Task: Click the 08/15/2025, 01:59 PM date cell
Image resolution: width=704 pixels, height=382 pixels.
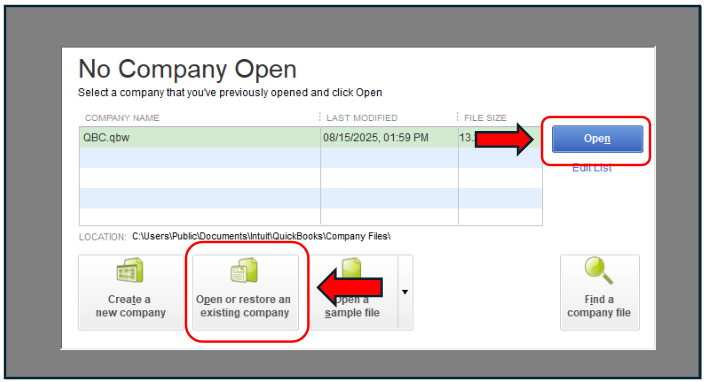Action: point(376,137)
